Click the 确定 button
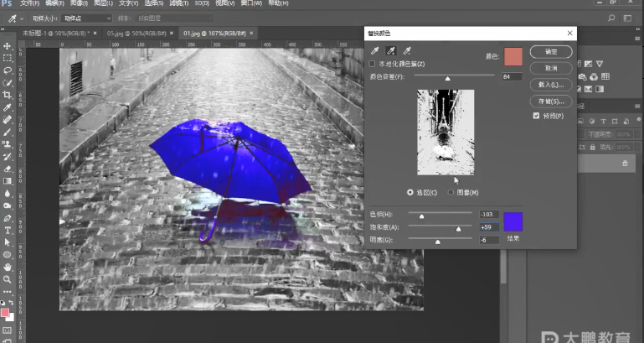The height and width of the screenshot is (343, 644). 551,52
